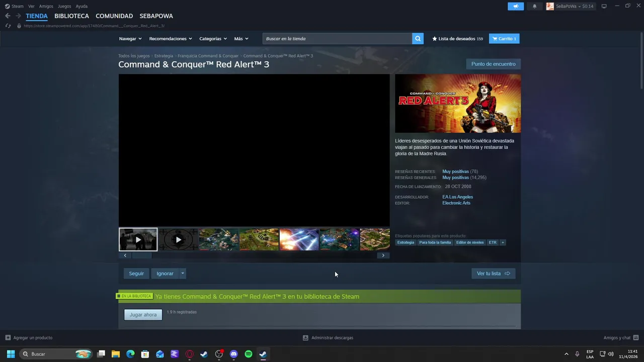
Task: Click the active Steam taskbar icon
Action: (x=263, y=354)
